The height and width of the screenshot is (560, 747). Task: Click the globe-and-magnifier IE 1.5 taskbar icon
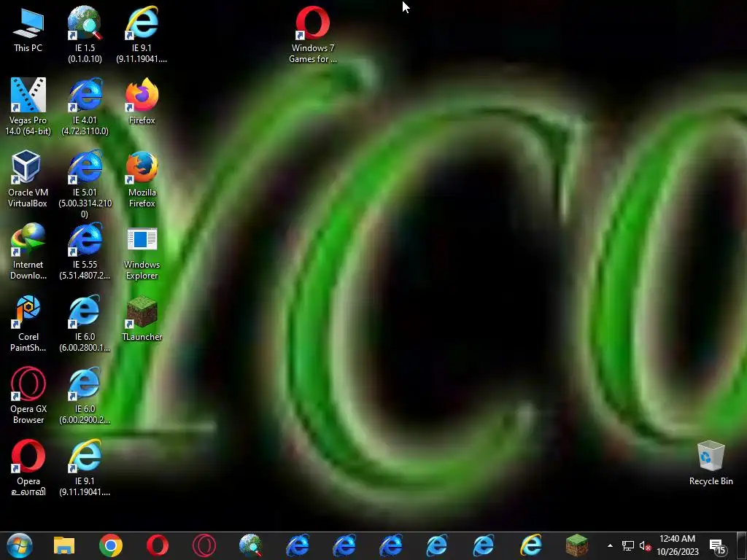coord(251,545)
